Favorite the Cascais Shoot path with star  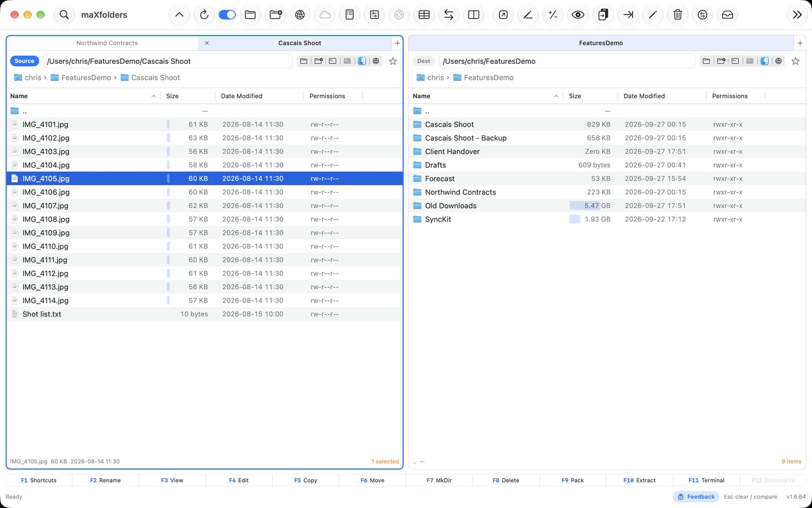coord(393,61)
